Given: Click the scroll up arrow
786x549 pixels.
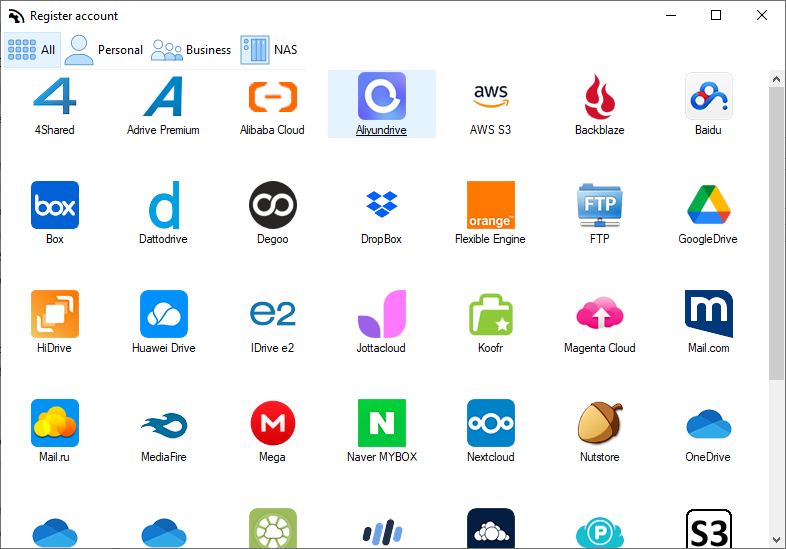Looking at the screenshot, I should pyautogui.click(x=776, y=79).
